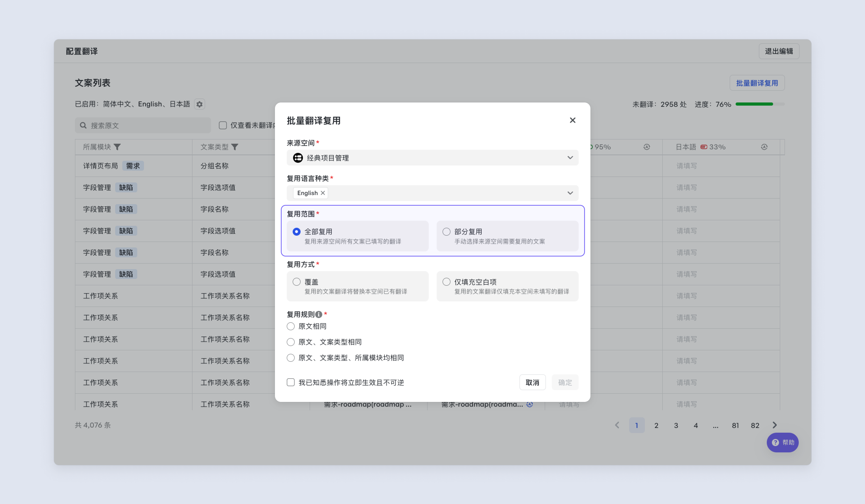Remove the English language tag
The width and height of the screenshot is (865, 504).
coord(323,193)
